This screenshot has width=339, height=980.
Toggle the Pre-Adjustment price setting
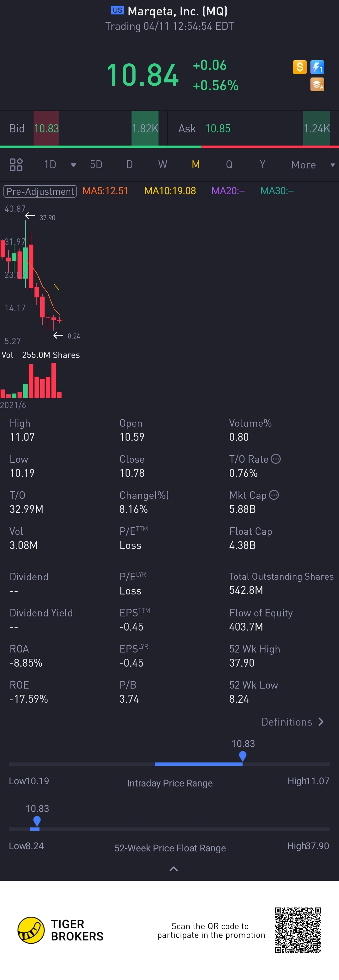(40, 191)
